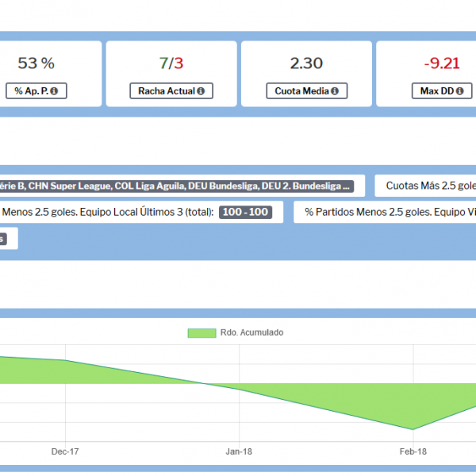The width and height of the screenshot is (476, 476).
Task: Click the 53 % hit rate value
Action: tap(36, 63)
